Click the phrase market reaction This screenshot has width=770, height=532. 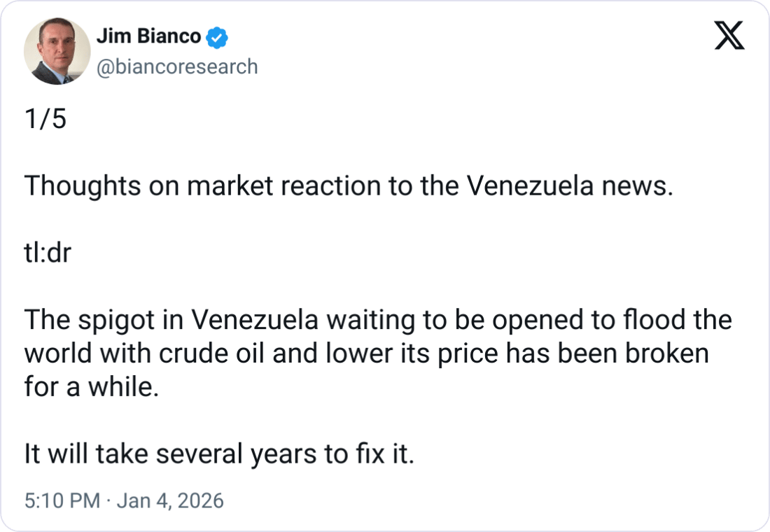(x=268, y=186)
